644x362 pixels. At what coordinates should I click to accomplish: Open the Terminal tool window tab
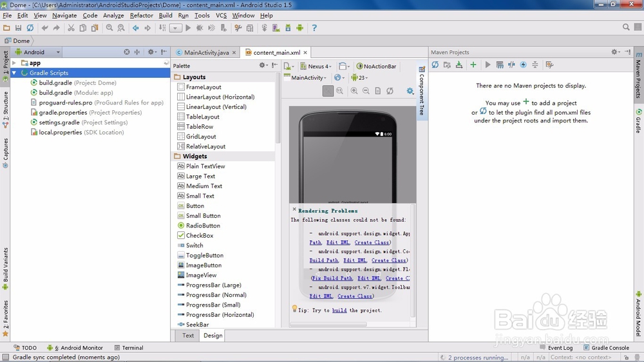[x=129, y=348]
